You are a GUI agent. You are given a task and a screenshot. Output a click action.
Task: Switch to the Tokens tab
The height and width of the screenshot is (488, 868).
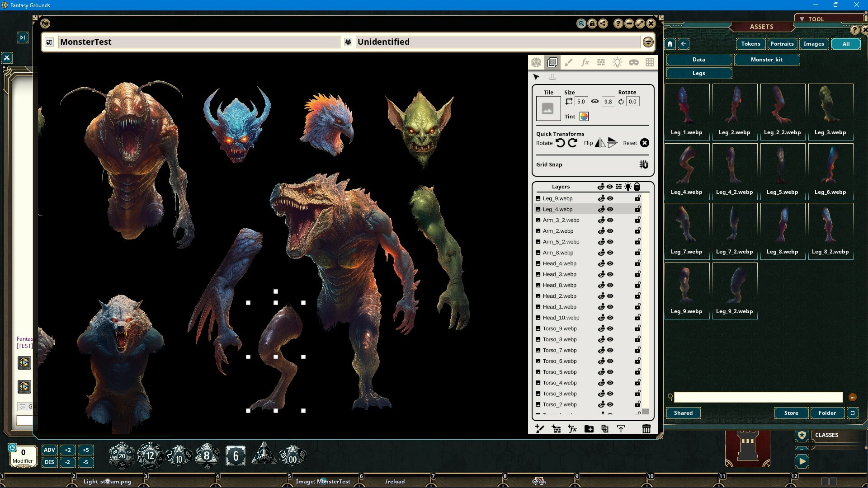coord(750,44)
